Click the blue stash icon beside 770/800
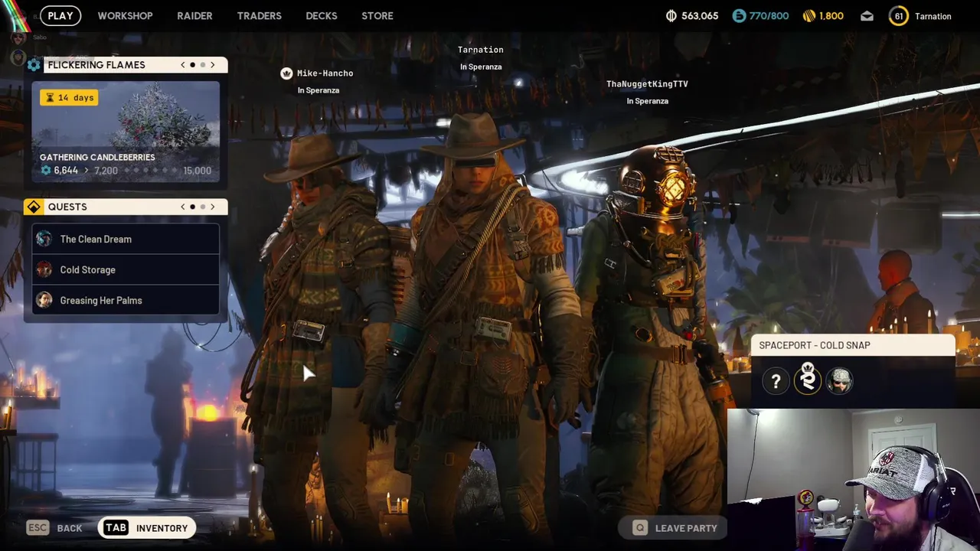The width and height of the screenshot is (980, 551). [x=739, y=16]
